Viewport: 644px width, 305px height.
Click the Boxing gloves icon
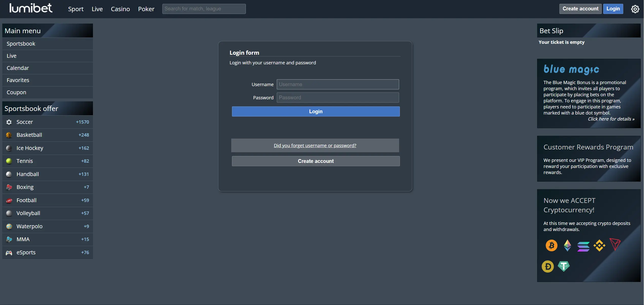tap(9, 187)
